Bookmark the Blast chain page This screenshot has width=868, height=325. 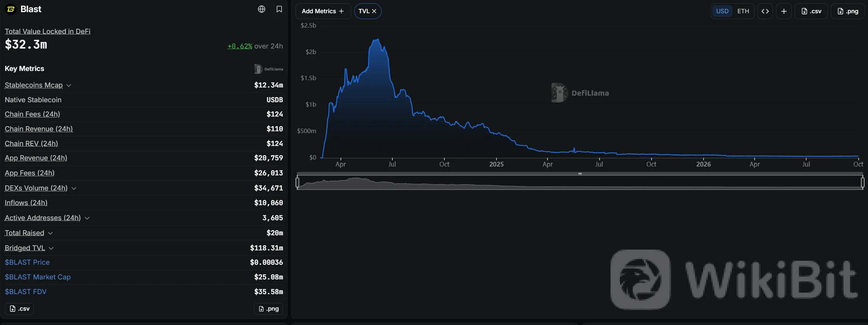pos(279,9)
